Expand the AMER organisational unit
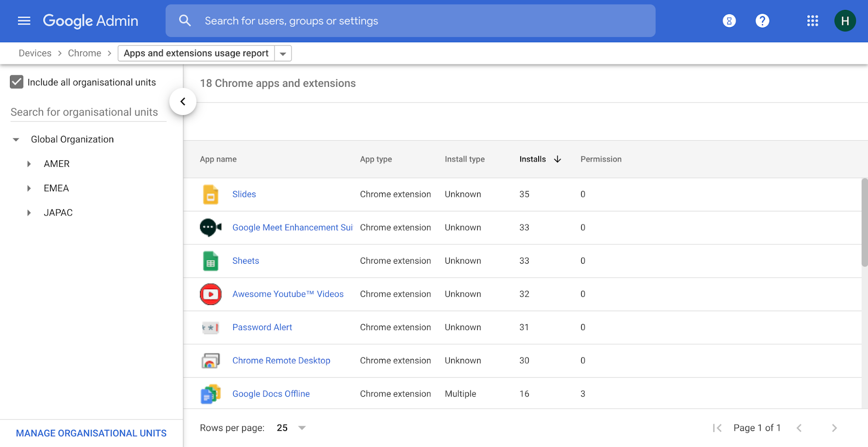 pos(29,164)
